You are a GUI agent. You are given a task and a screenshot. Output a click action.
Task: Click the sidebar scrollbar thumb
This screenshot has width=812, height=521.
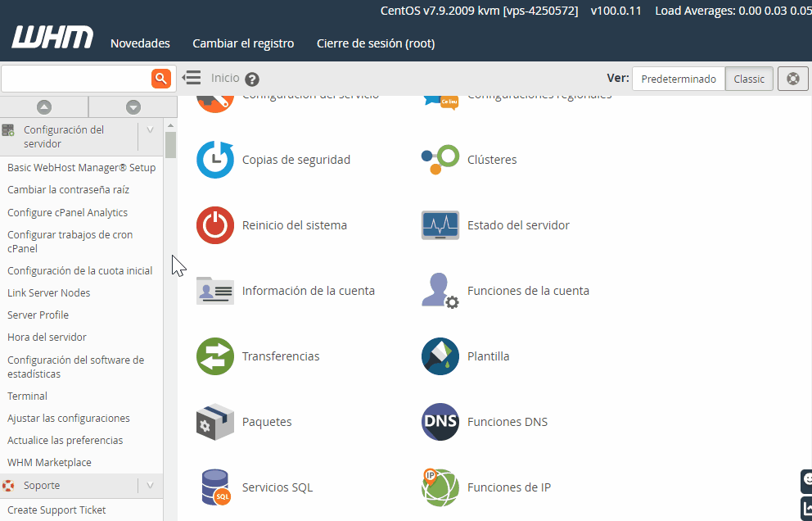(x=170, y=145)
